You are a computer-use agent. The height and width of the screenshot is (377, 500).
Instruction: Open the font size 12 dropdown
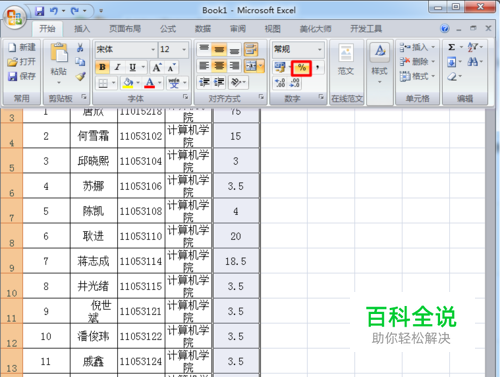tap(184, 49)
